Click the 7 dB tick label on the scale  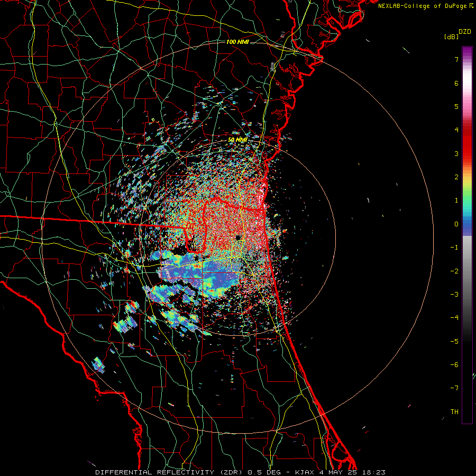(456, 59)
